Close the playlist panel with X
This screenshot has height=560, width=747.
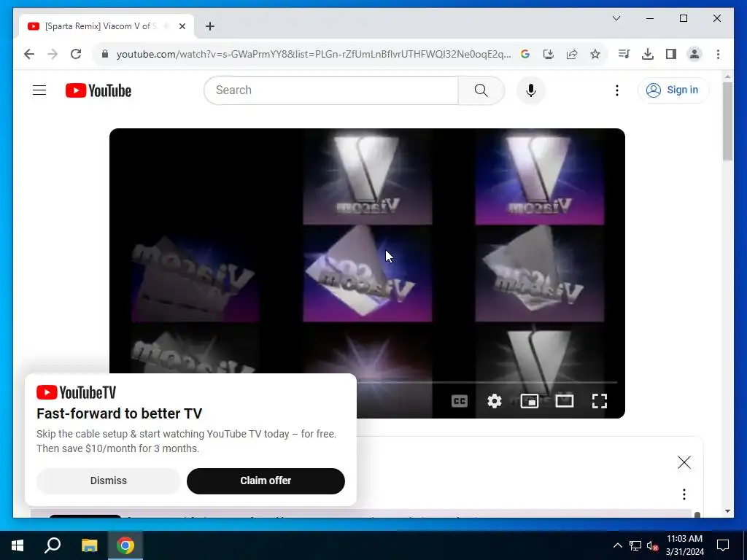(684, 462)
